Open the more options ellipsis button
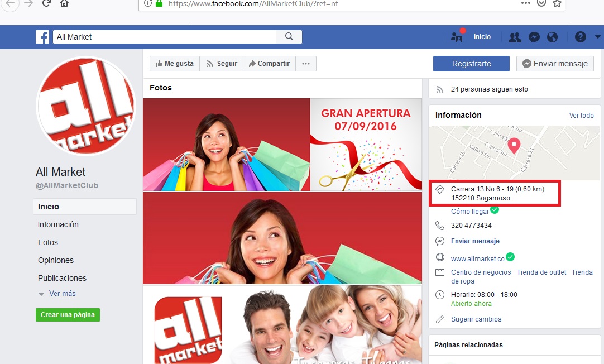Image resolution: width=604 pixels, height=364 pixels. point(306,64)
